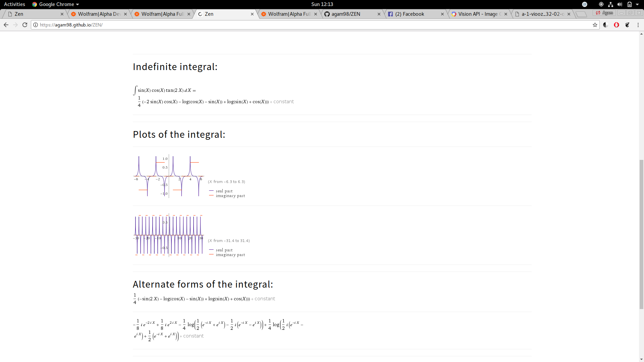Click the dark mode half-circle extension icon
The image size is (644, 362).
pyautogui.click(x=606, y=25)
